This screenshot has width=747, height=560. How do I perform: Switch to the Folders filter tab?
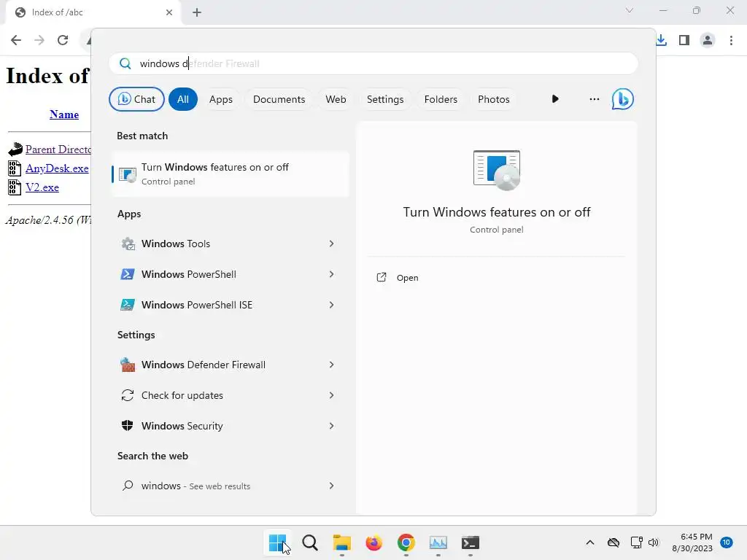[441, 99]
